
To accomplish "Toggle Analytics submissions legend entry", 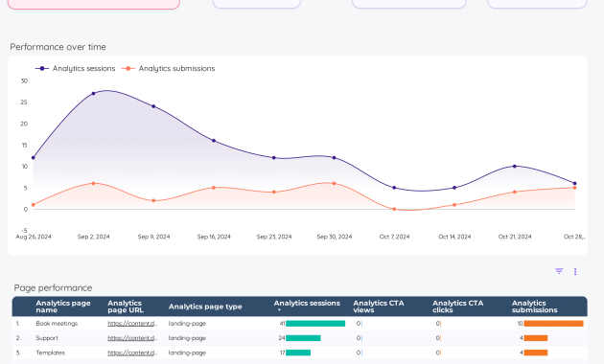I will coord(169,69).
